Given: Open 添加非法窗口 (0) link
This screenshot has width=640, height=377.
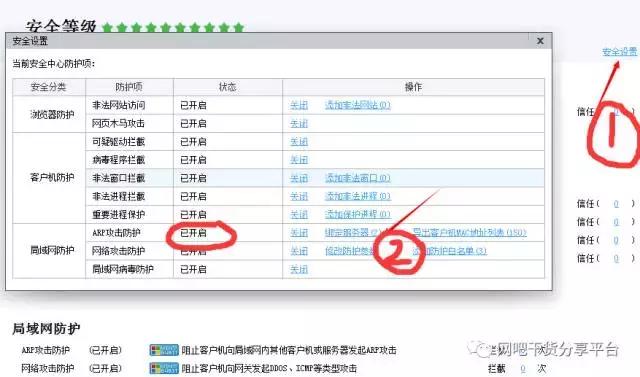Looking at the screenshot, I should point(358,178).
